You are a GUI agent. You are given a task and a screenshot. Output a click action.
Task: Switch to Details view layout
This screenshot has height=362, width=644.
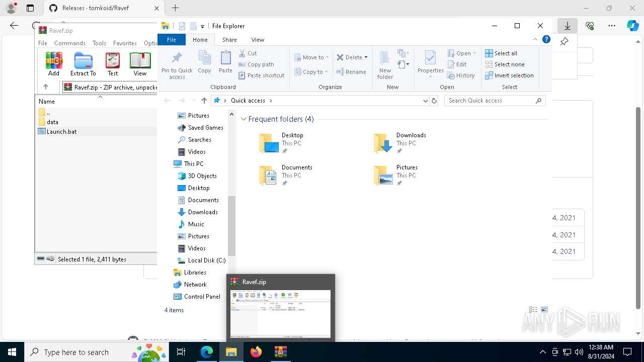point(533,310)
